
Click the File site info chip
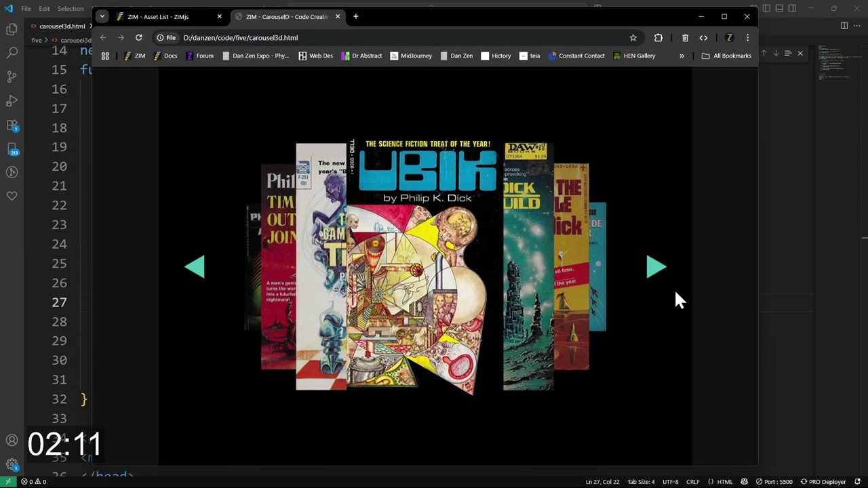tap(166, 38)
